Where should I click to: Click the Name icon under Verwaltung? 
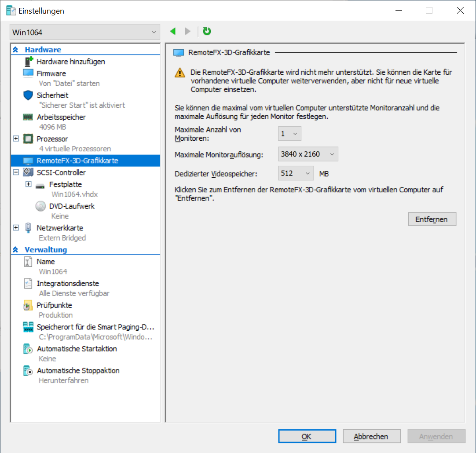click(28, 262)
